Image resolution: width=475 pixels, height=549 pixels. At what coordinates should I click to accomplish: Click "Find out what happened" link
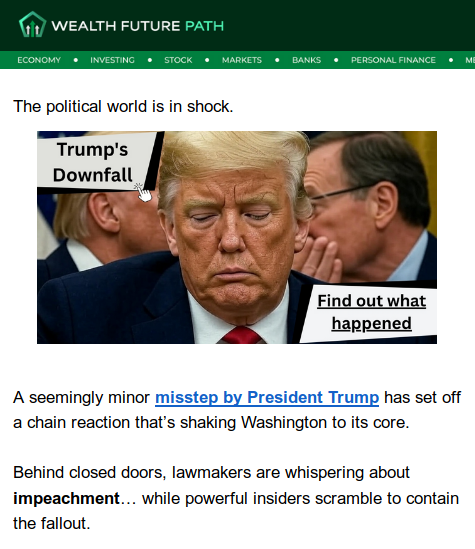[x=371, y=312]
